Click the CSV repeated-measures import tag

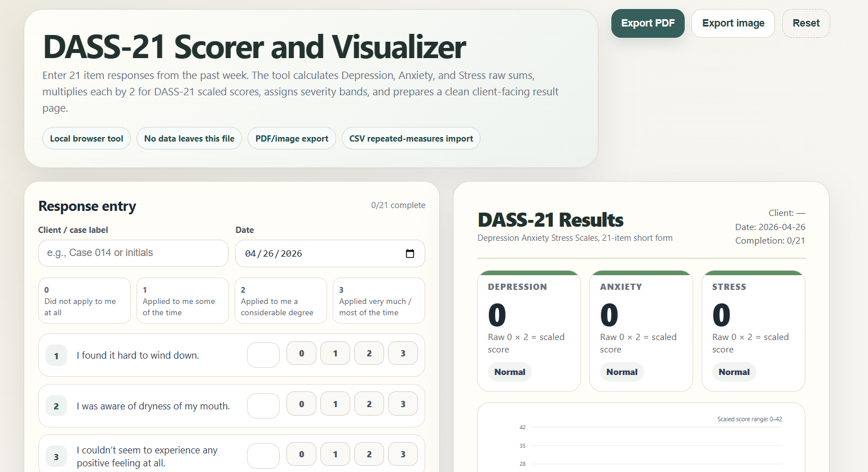[x=411, y=139]
